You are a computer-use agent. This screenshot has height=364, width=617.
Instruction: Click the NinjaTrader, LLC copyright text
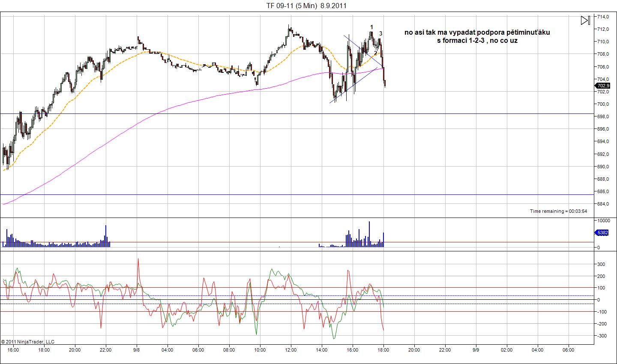click(28, 342)
